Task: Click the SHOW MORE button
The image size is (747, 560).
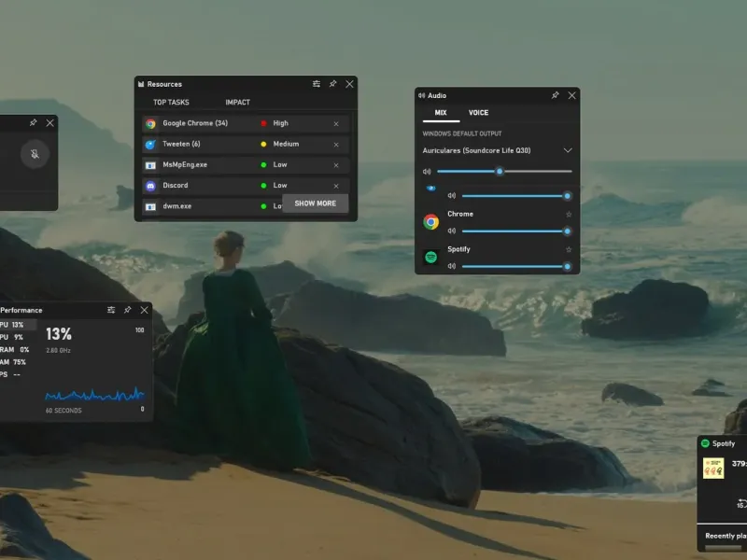Action: tap(316, 203)
